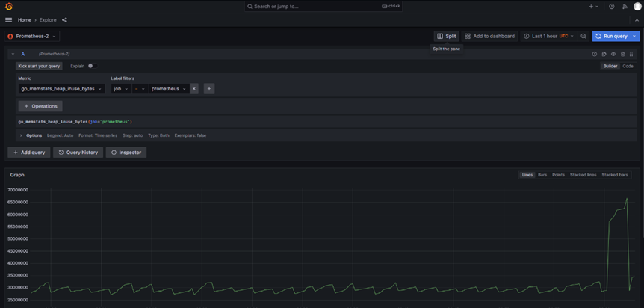This screenshot has height=308, width=644.
Task: Click the spike peak on the graph line
Action: [627, 199]
